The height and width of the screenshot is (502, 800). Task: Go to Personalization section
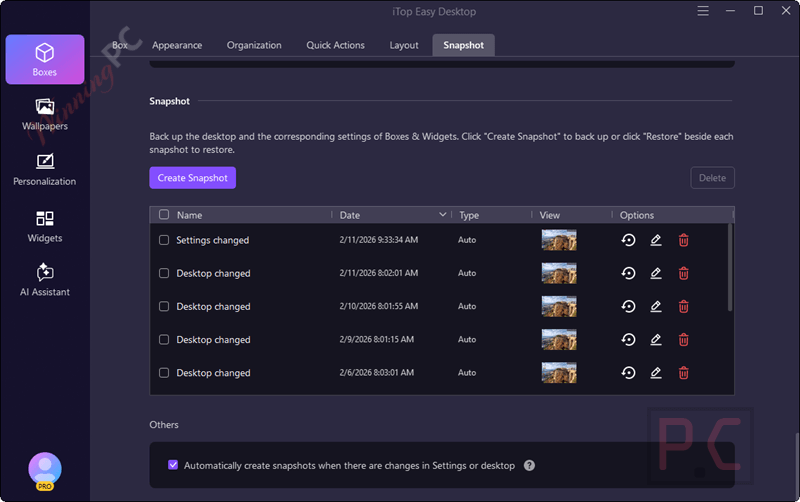click(x=45, y=170)
